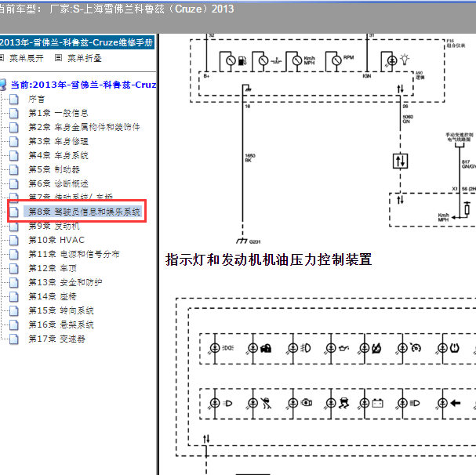Click the page icon of 第12章 车顶

(13, 268)
